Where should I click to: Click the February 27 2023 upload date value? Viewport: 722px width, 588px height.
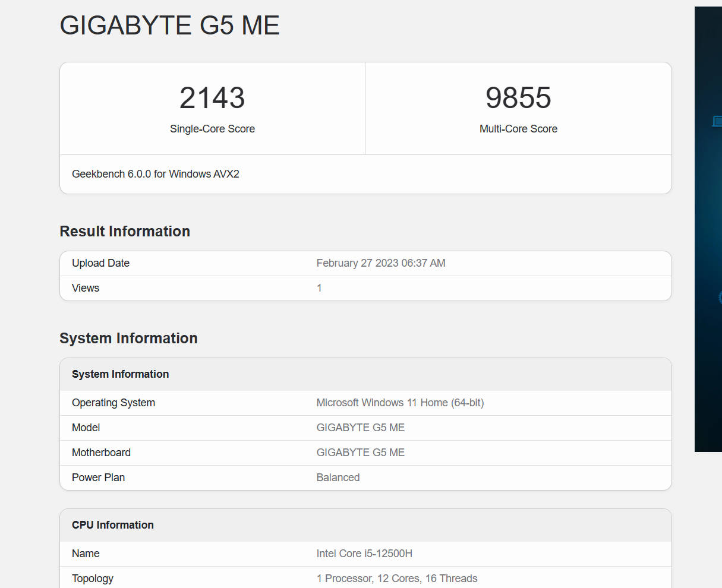[380, 263]
